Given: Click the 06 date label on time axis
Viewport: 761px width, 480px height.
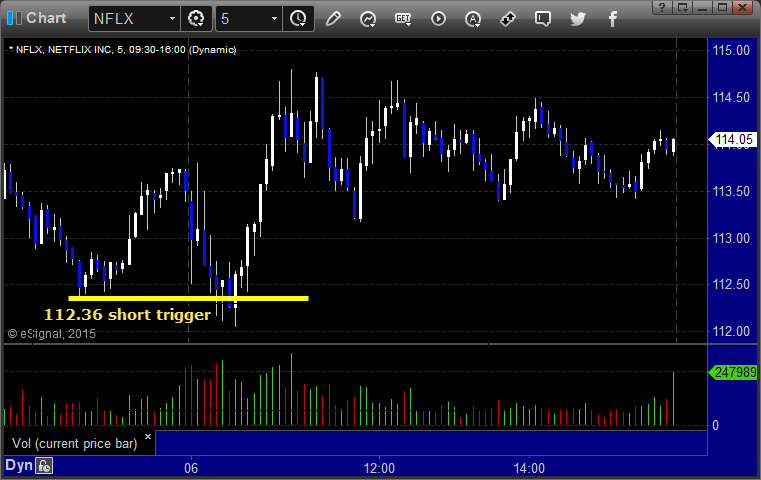Looking at the screenshot, I should coord(191,468).
